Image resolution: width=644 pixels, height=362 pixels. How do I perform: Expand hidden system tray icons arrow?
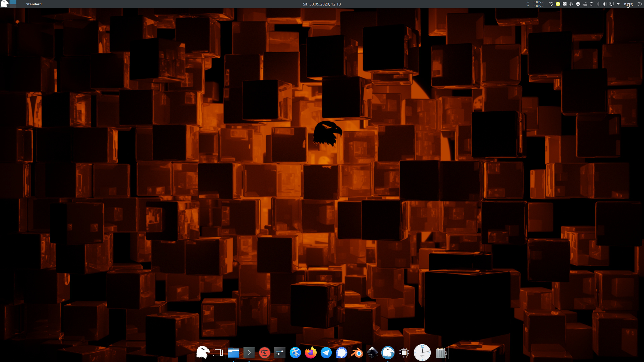618,4
